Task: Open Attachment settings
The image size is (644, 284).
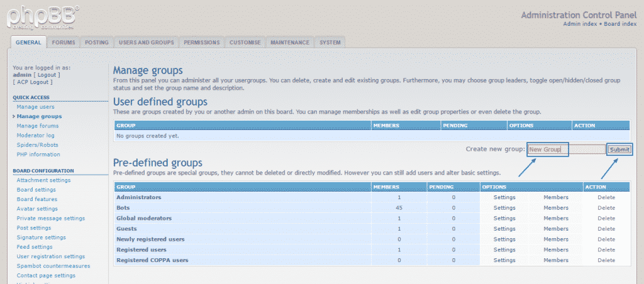Action: pos(43,180)
